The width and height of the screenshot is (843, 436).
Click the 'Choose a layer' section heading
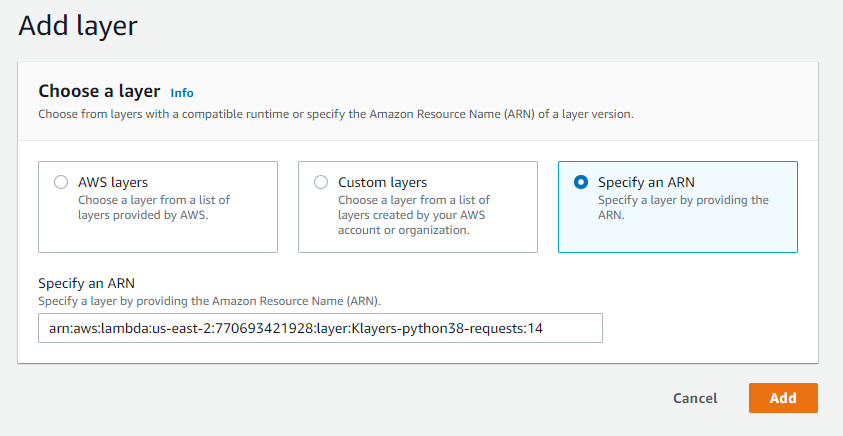(x=100, y=91)
